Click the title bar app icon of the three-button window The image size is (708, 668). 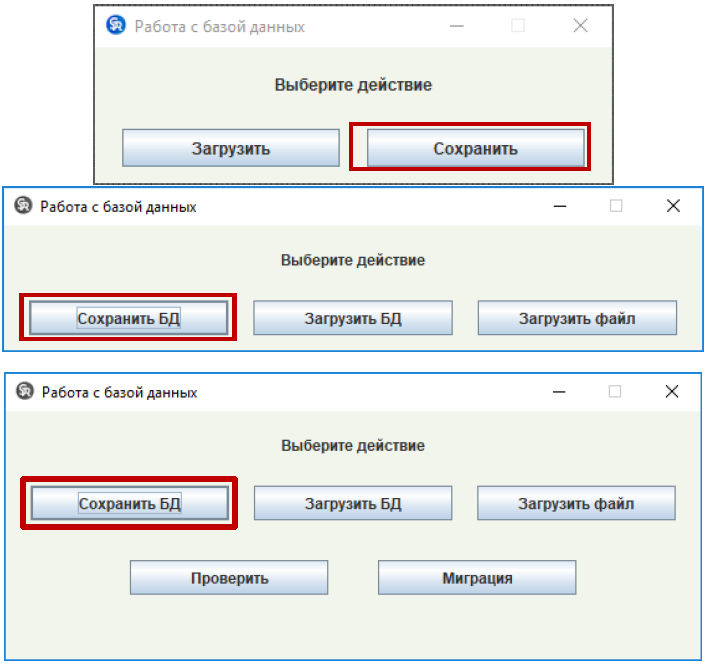[23, 206]
